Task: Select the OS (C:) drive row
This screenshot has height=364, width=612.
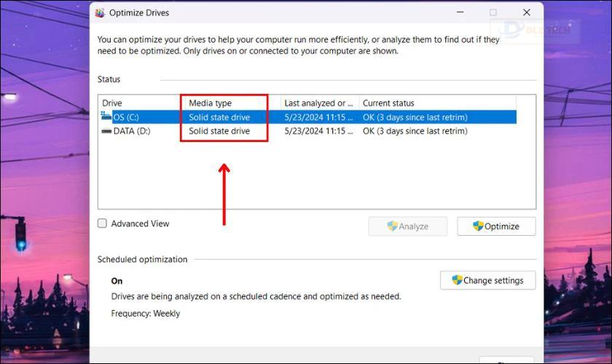Action: (x=307, y=117)
